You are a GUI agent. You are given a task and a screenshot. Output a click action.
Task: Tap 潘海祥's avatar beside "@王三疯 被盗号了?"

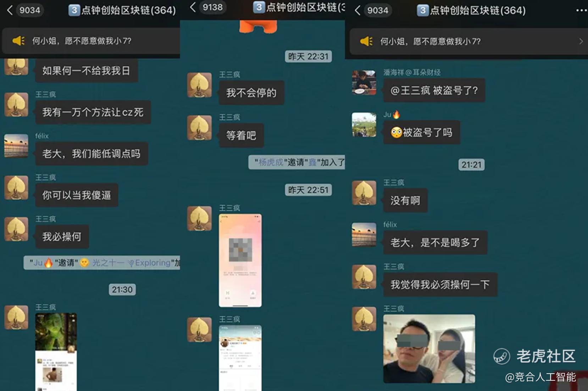coord(364,82)
